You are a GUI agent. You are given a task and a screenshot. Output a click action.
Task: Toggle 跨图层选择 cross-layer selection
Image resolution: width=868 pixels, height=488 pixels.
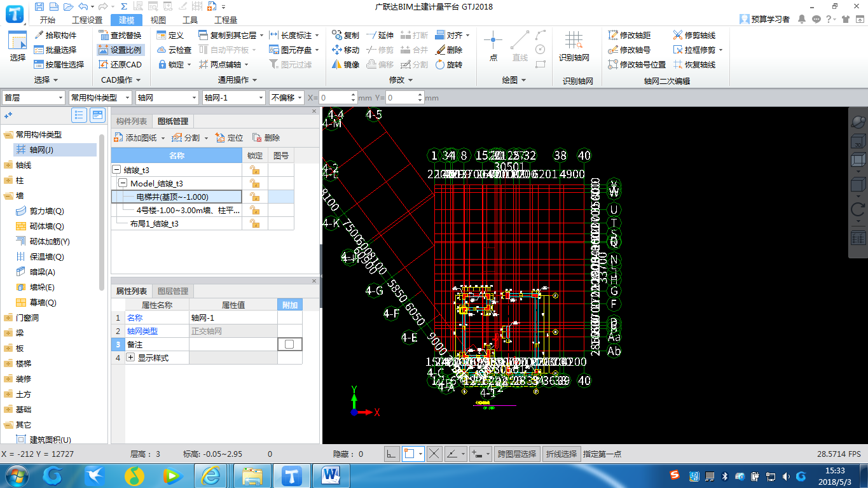[517, 454]
